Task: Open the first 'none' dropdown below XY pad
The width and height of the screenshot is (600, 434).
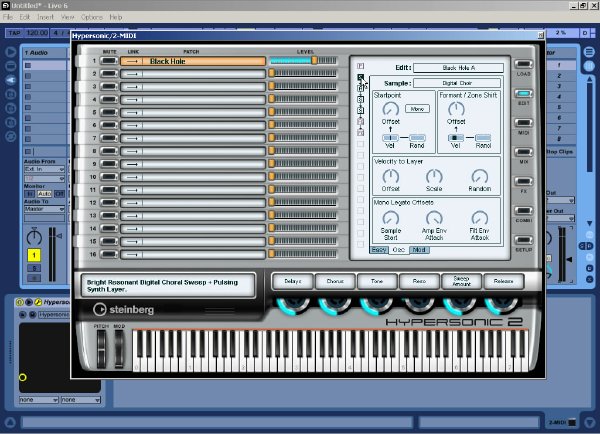Action: coord(39,400)
